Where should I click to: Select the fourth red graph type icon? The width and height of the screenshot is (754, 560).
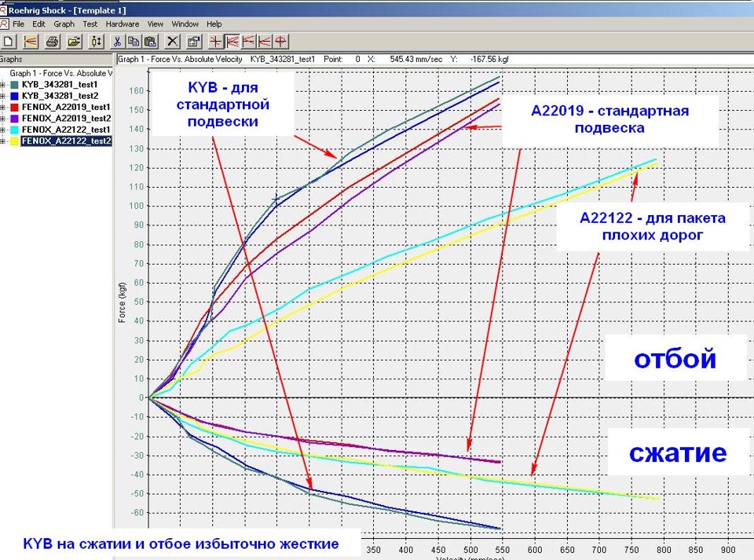pyautogui.click(x=265, y=42)
